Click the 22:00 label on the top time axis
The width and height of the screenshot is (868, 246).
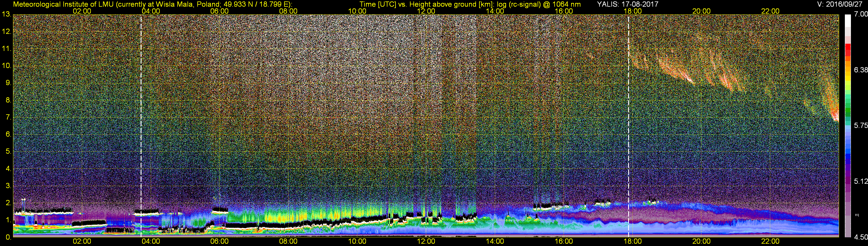tap(770, 11)
